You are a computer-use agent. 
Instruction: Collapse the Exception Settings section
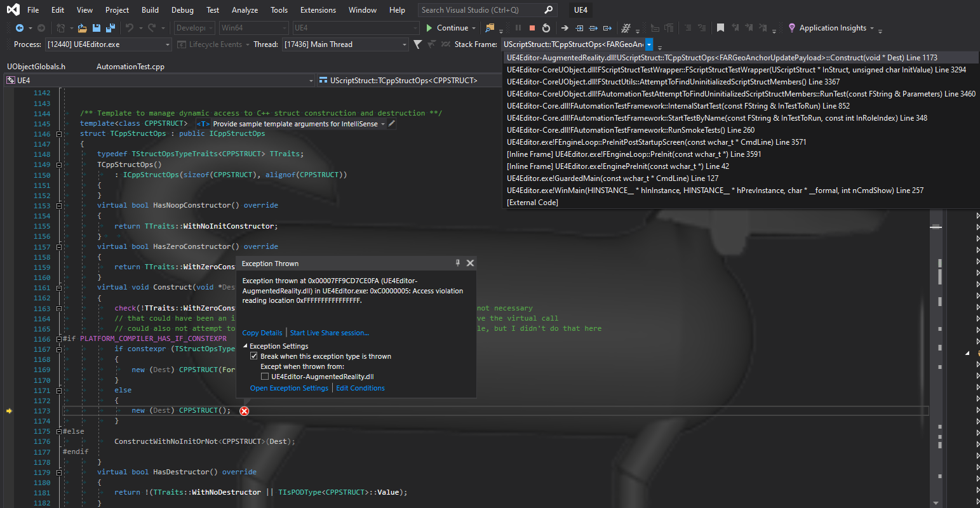(246, 346)
